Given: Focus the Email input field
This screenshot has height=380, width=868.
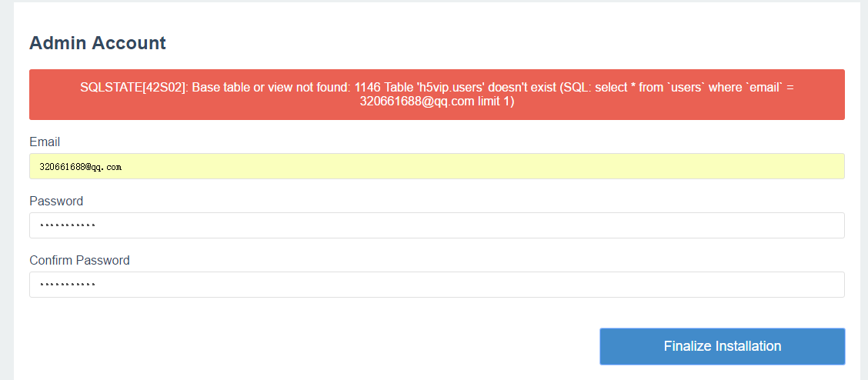Looking at the screenshot, I should (437, 166).
